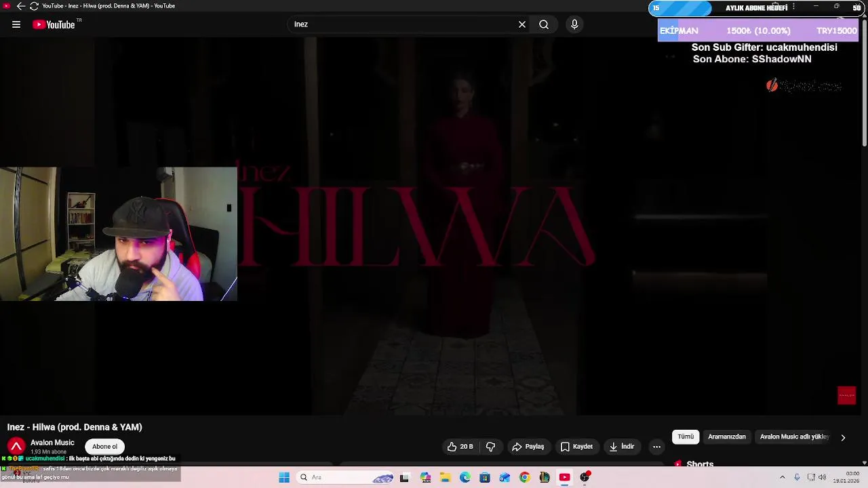Open the YouTube hamburger guide menu

16,24
